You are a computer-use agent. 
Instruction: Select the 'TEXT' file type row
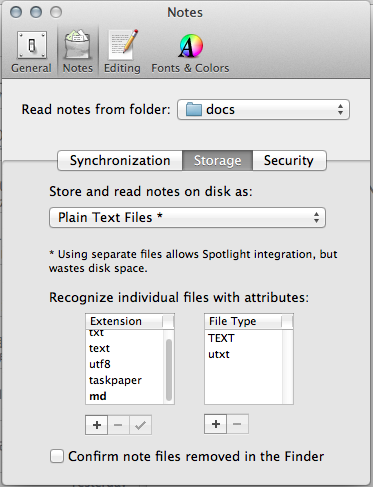tap(243, 338)
